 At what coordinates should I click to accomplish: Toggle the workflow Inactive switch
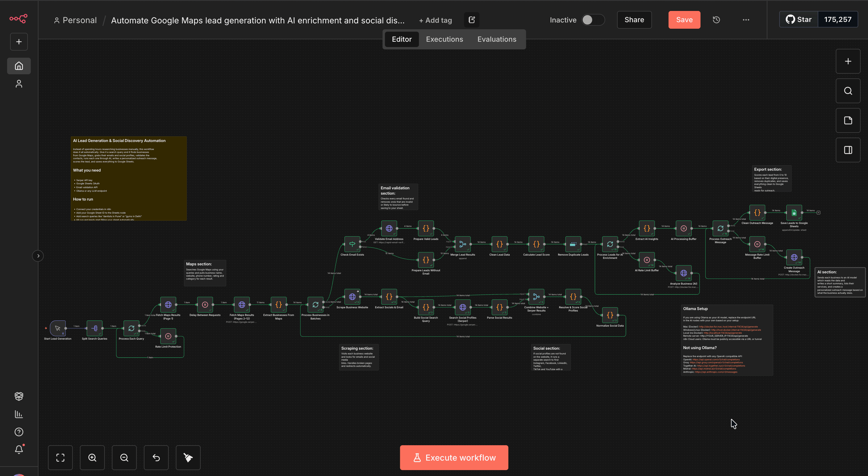point(593,20)
